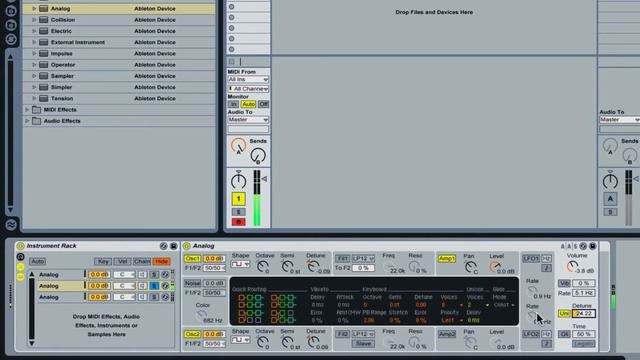Toggle the LFO2 switch
Screen dimensions: 640x360
531,334
